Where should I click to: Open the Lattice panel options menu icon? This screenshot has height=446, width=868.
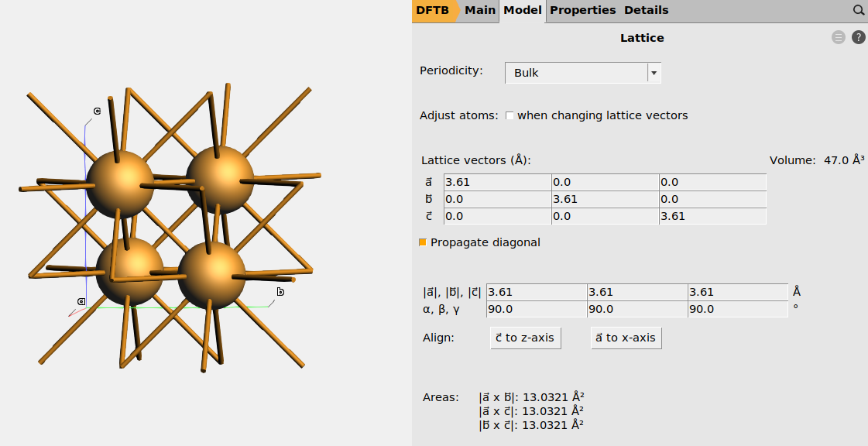click(839, 37)
